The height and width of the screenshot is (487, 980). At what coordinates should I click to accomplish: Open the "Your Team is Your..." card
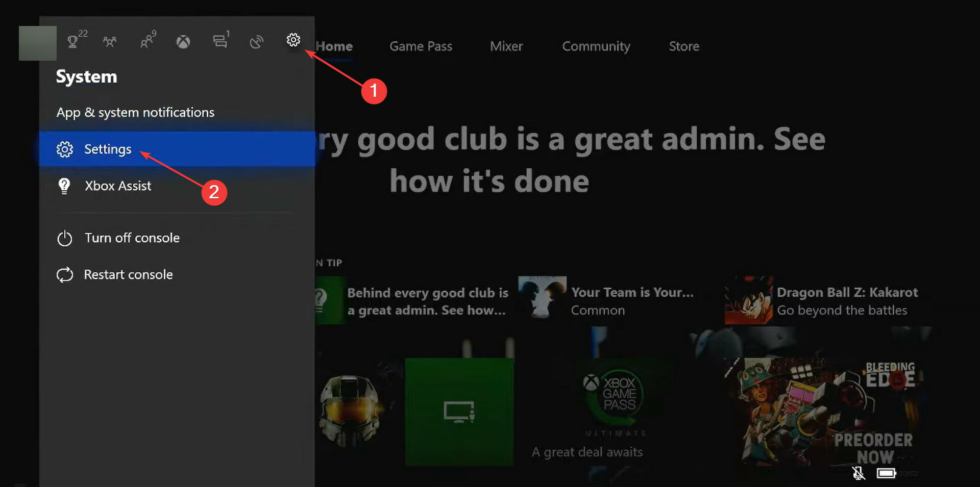click(606, 301)
